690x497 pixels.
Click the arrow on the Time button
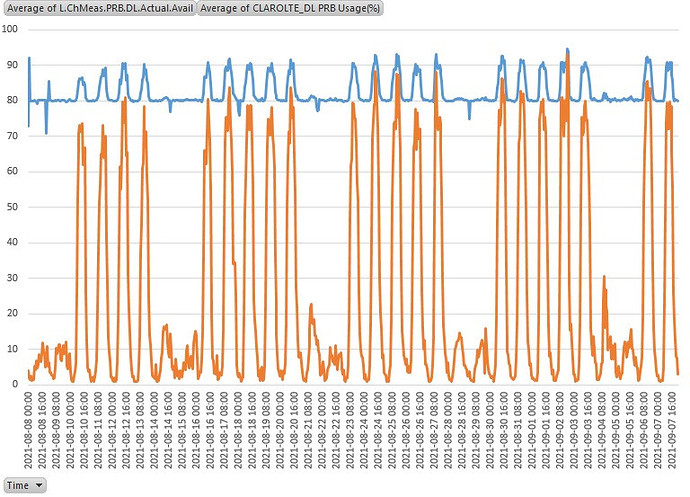(39, 485)
